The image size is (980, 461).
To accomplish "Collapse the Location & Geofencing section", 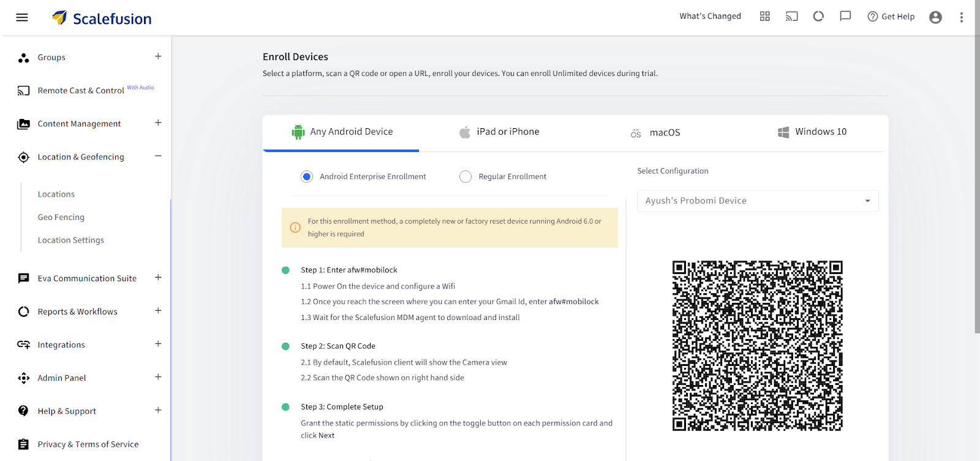I will click(x=158, y=156).
